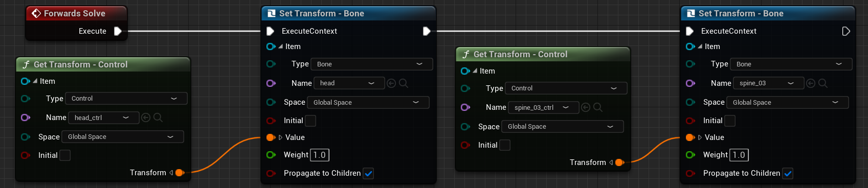This screenshot has height=188, width=868.
Task: Open Space dropdown on head Set Transform node
Action: [x=368, y=102]
